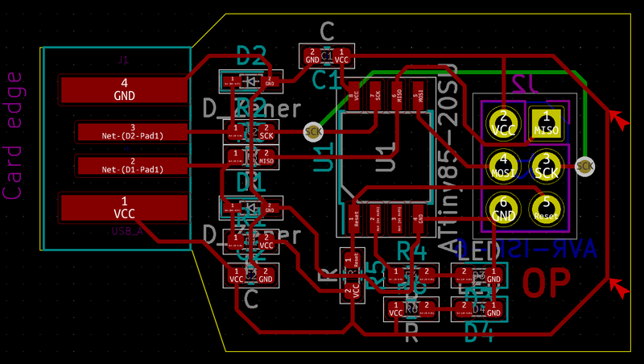Click the upper red arrow marker

(617, 119)
